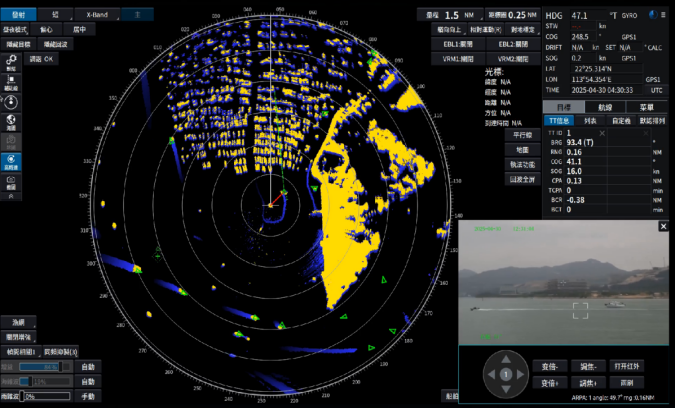Pan camera left with the left arrow
675x408 pixels.
491,374
